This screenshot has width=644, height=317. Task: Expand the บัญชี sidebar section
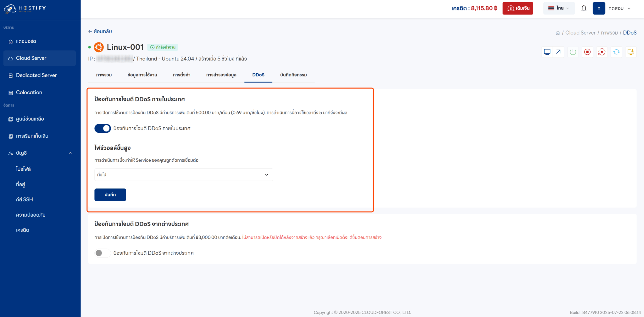[x=40, y=153]
